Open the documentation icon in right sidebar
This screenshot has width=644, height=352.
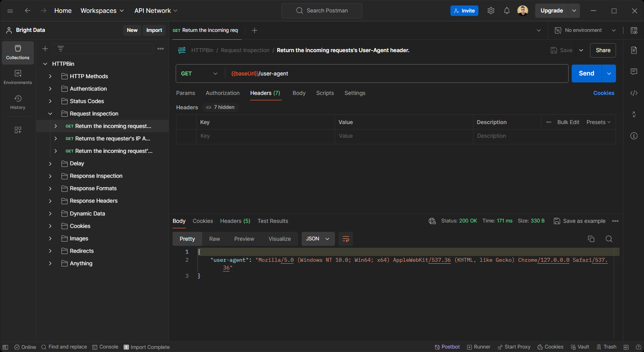click(x=634, y=50)
